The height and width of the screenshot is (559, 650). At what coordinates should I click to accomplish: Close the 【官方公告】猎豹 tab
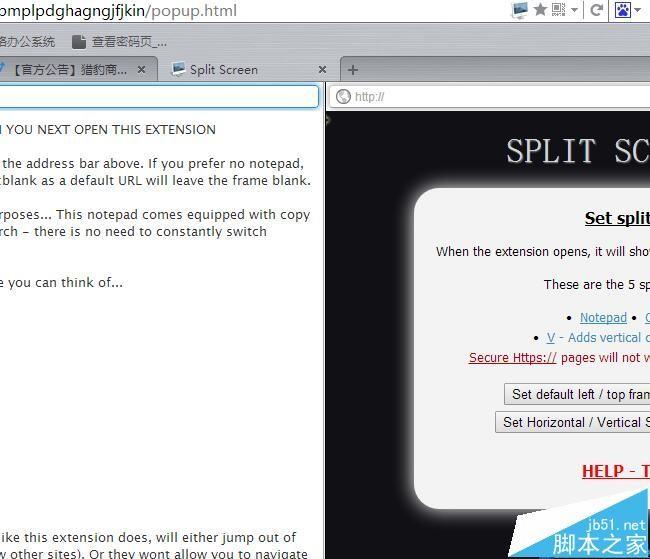point(142,69)
